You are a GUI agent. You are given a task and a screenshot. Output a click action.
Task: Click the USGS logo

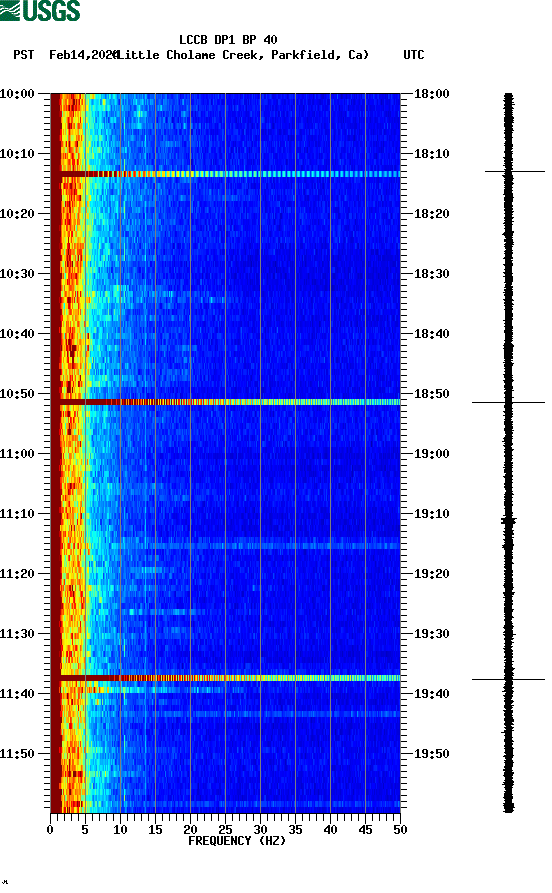40,10
